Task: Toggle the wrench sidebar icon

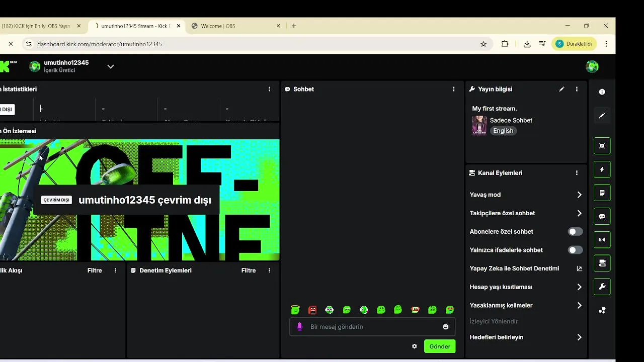Action: click(602, 287)
